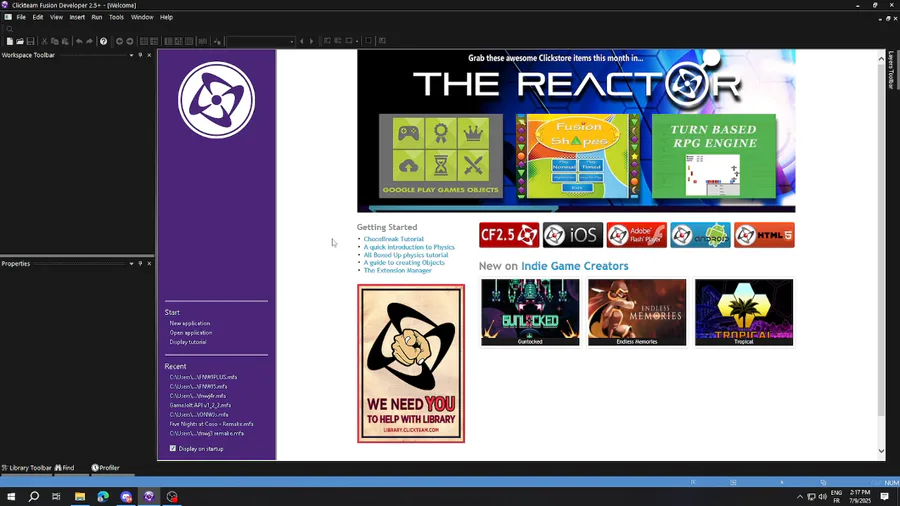
Task: Click the New file toolbar icon
Action: pyautogui.click(x=10, y=41)
